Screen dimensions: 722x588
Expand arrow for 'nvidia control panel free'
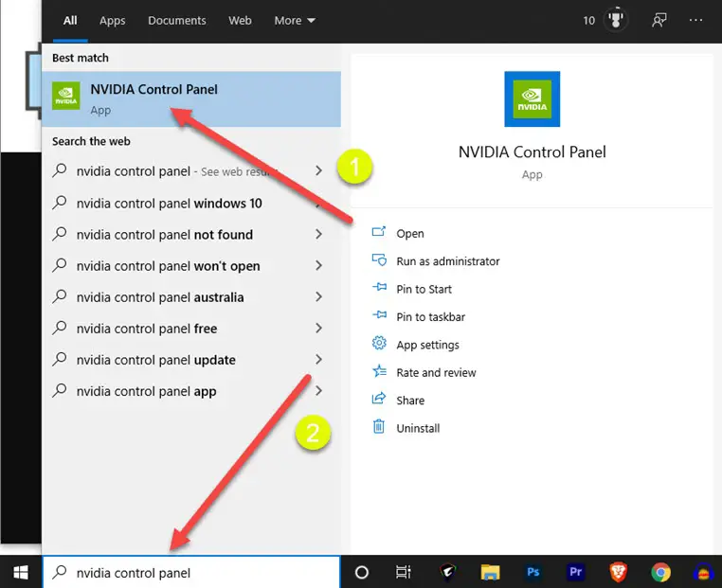click(318, 328)
